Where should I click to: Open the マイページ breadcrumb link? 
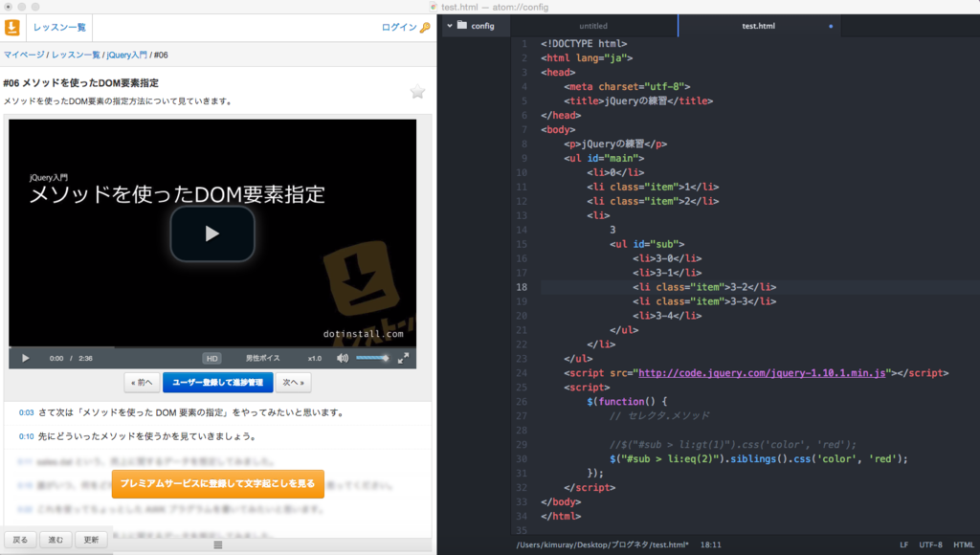[x=24, y=55]
